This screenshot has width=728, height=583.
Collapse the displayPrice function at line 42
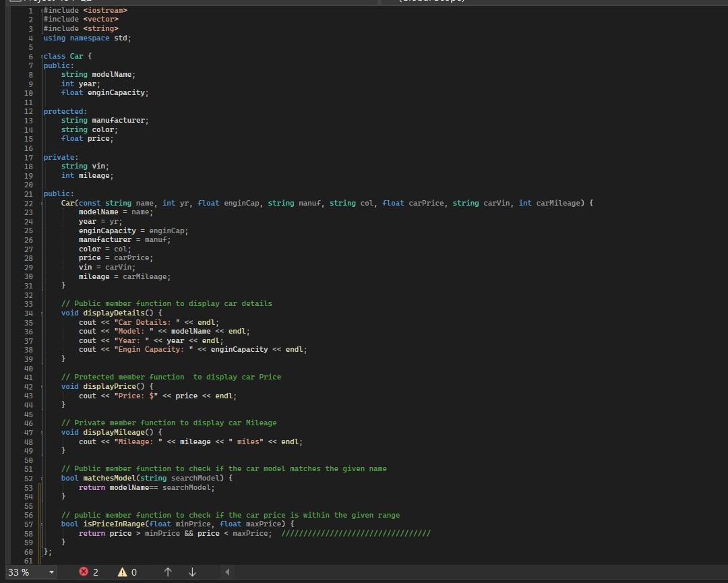click(x=41, y=387)
